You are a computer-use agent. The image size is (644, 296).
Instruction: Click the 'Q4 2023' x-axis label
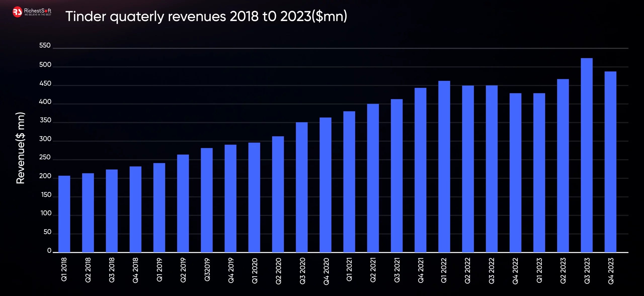[x=611, y=271]
